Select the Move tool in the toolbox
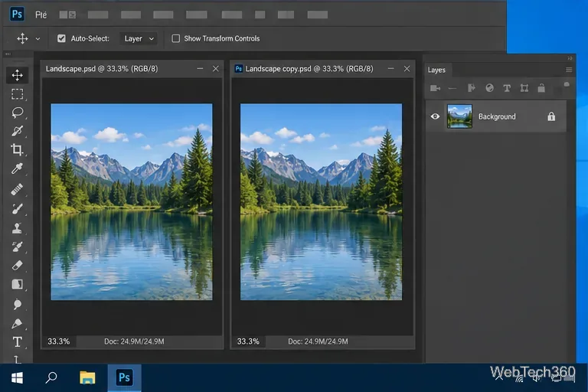The width and height of the screenshot is (588, 392). click(18, 75)
